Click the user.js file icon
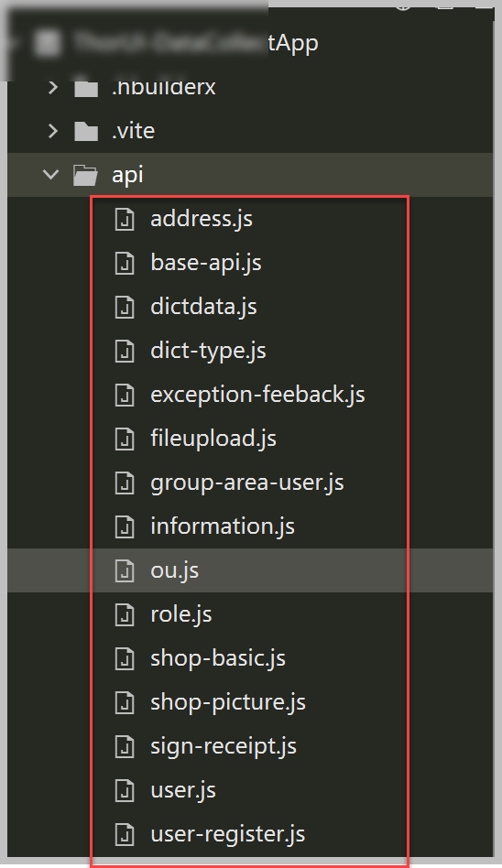Image resolution: width=502 pixels, height=868 pixels. [x=124, y=790]
